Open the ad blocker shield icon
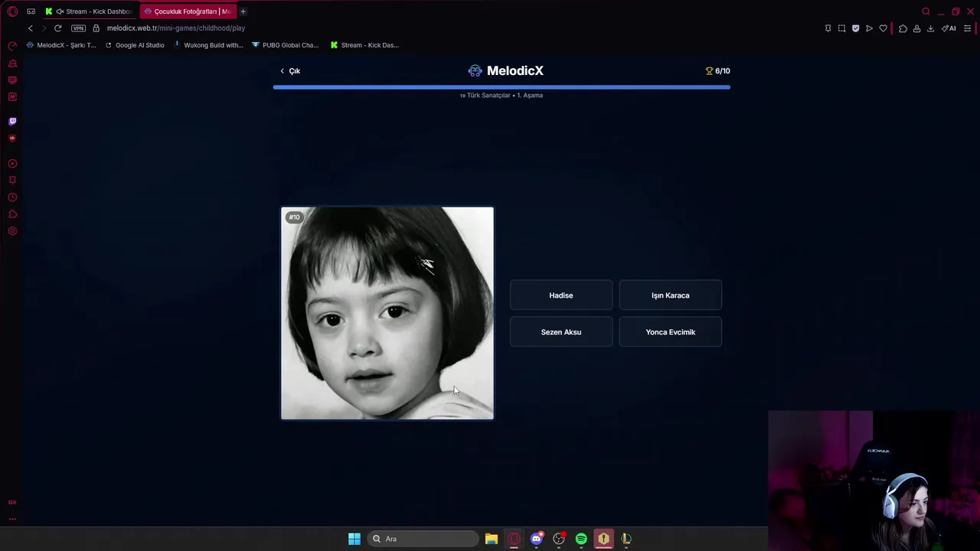 855,28
